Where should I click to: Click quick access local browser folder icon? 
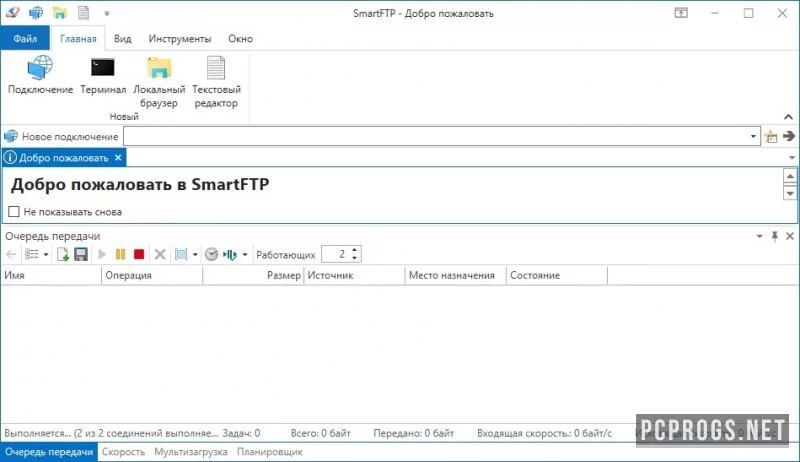[60, 13]
